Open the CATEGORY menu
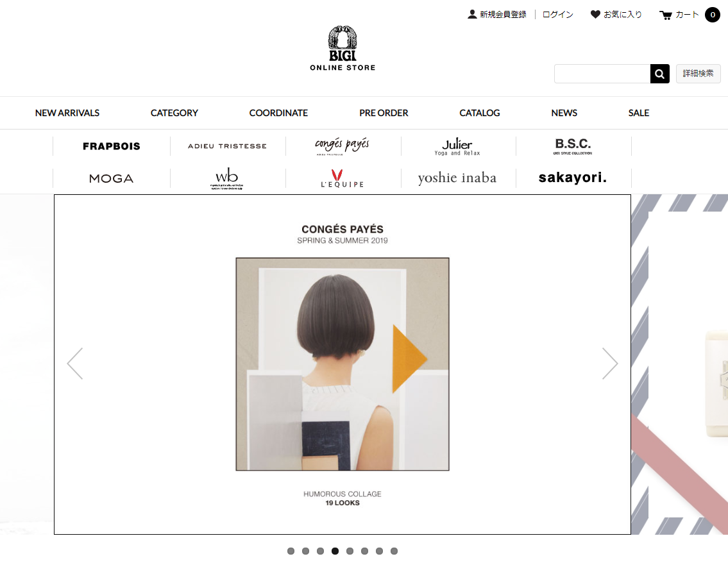The width and height of the screenshot is (728, 570). (174, 113)
